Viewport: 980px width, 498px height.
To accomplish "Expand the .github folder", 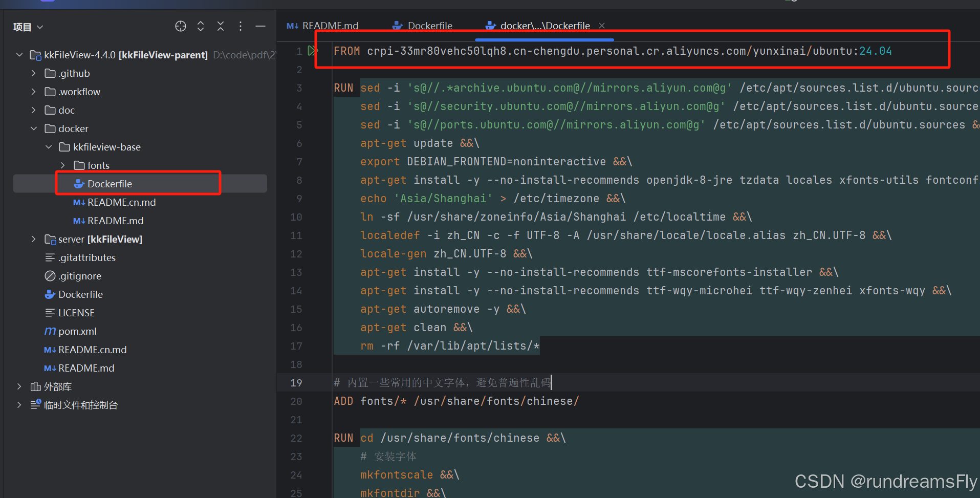I will 33,73.
